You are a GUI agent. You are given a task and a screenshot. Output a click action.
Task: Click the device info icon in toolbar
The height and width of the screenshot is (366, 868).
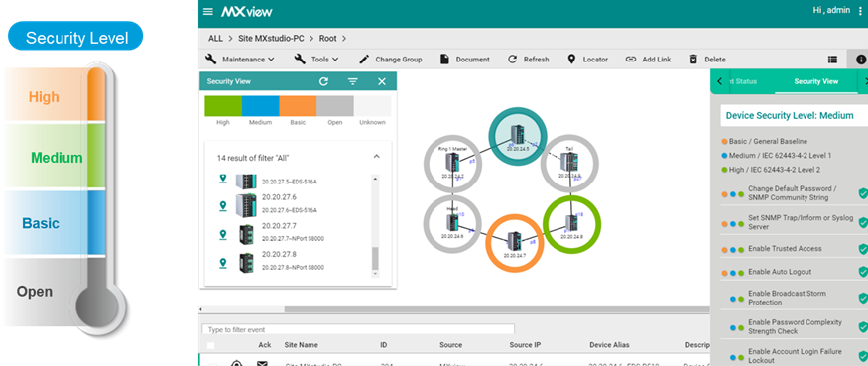(x=861, y=60)
